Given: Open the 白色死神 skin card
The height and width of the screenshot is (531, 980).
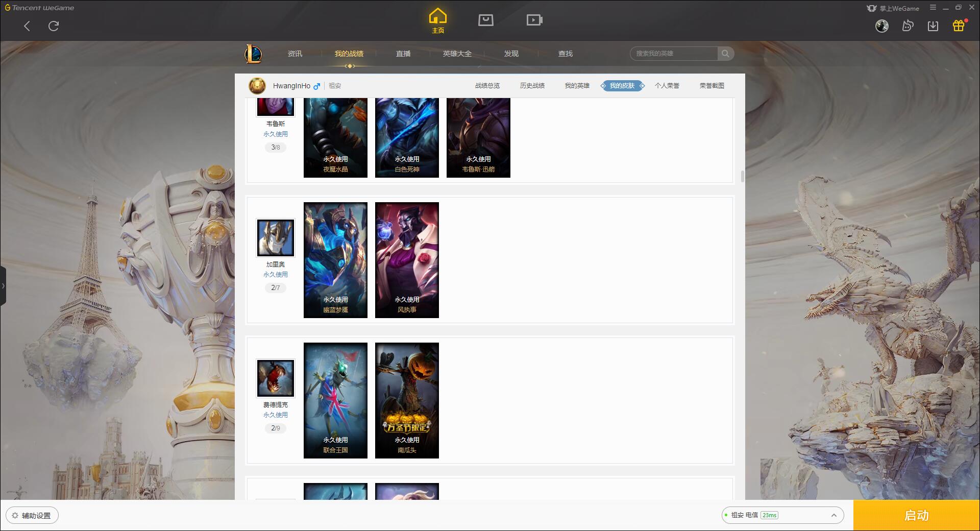Looking at the screenshot, I should click(407, 138).
